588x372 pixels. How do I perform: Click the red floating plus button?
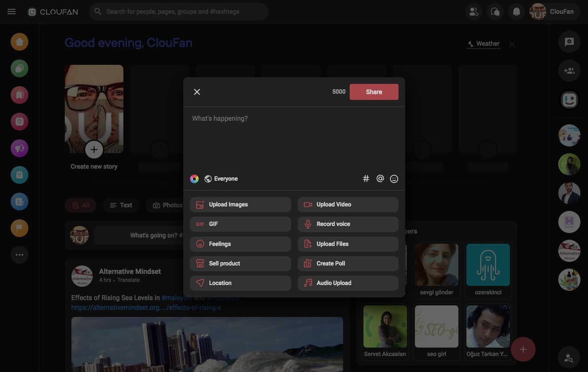point(523,349)
